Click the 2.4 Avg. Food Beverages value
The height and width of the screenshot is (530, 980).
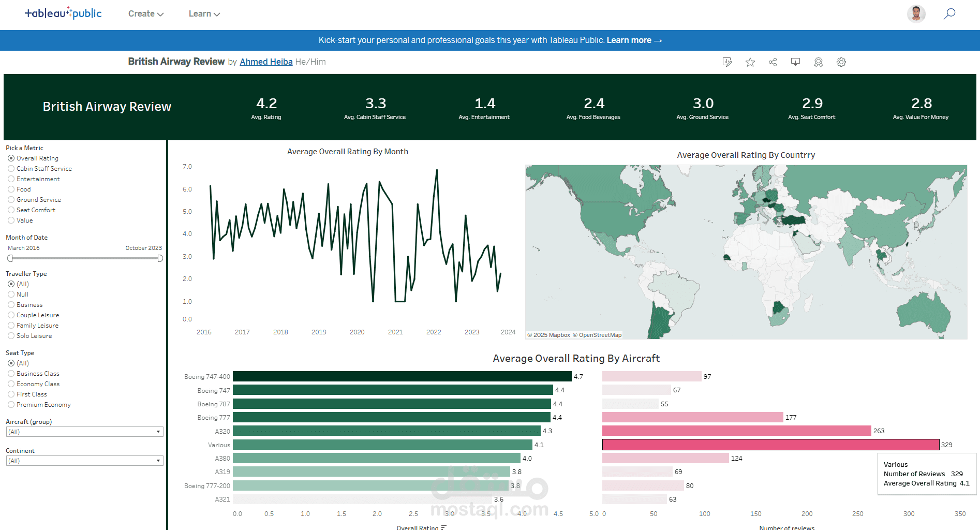594,104
